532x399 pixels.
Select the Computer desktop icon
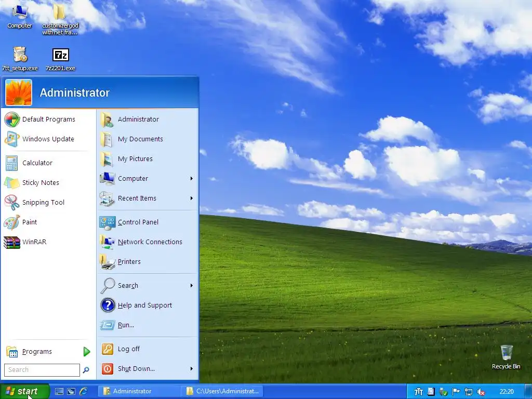pos(20,16)
